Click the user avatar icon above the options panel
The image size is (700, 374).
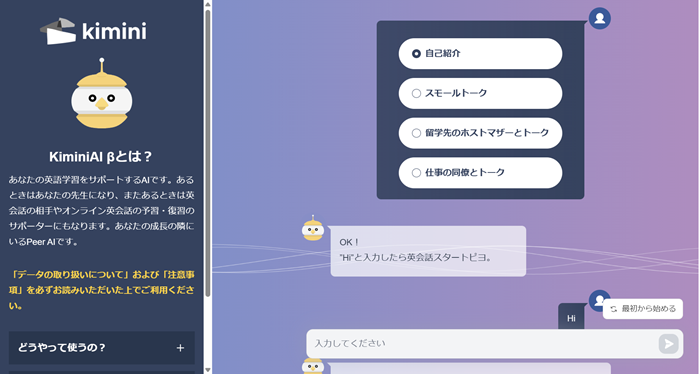click(600, 18)
